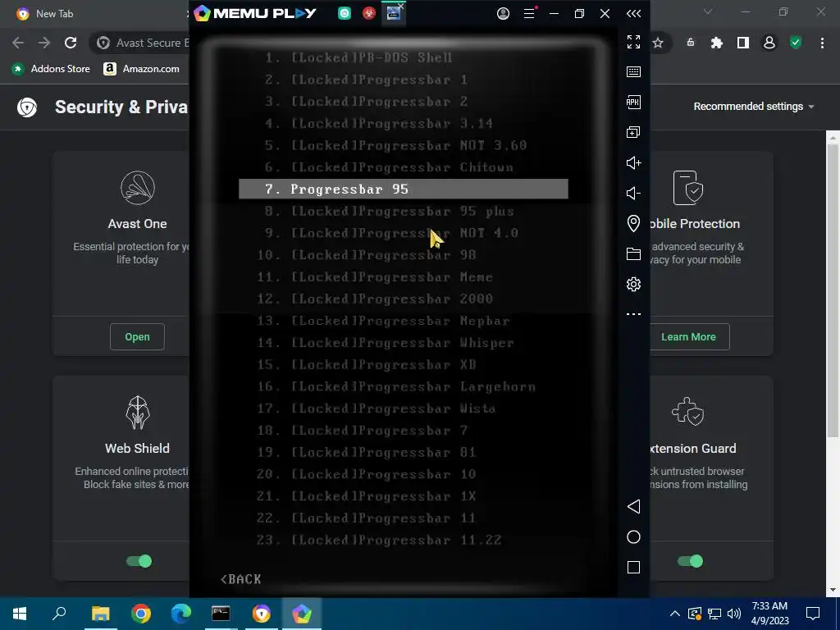Viewport: 840px width, 630px height.
Task: Click Learn More for Mobile Protection
Action: click(690, 337)
